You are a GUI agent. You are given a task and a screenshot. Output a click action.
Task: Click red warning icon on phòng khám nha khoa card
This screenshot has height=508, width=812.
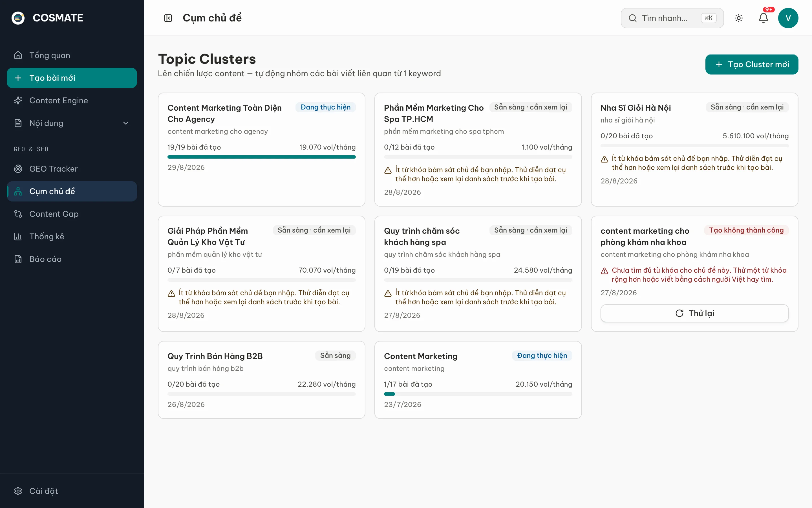point(604,271)
